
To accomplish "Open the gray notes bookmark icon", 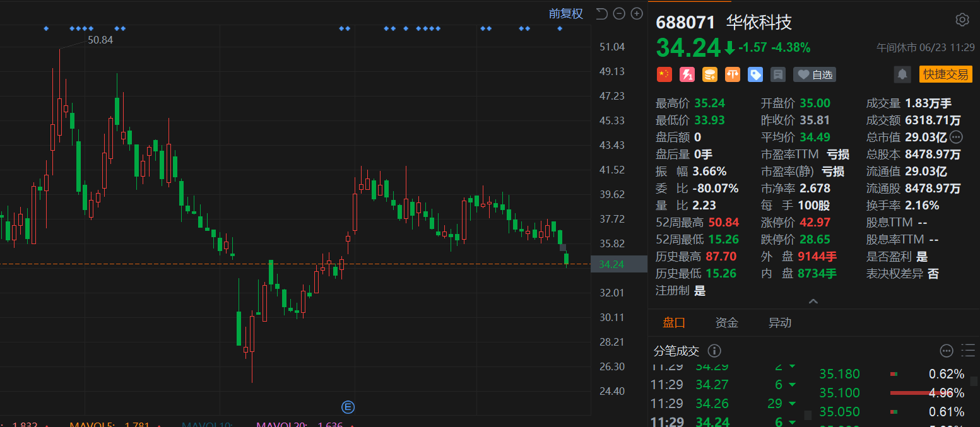I will point(778,74).
